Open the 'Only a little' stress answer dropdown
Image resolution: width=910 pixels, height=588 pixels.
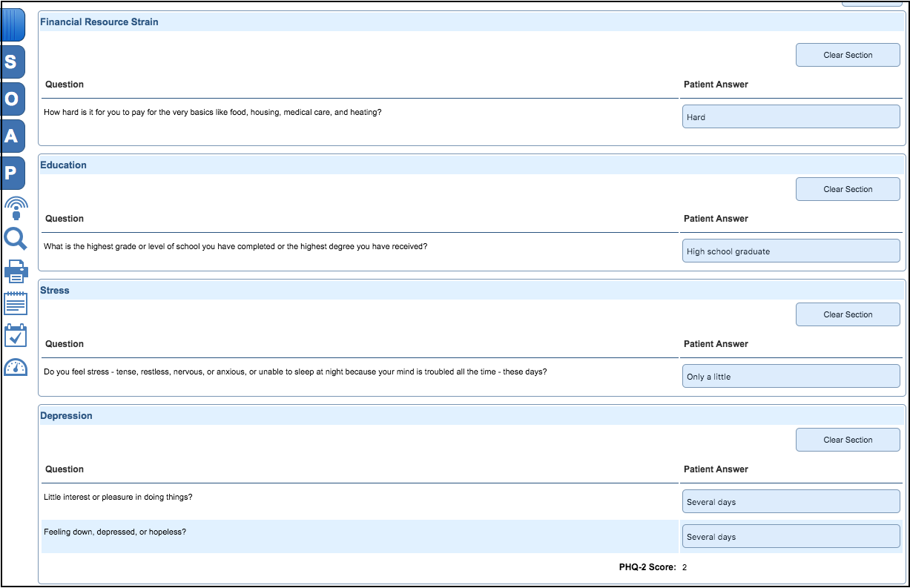click(791, 377)
